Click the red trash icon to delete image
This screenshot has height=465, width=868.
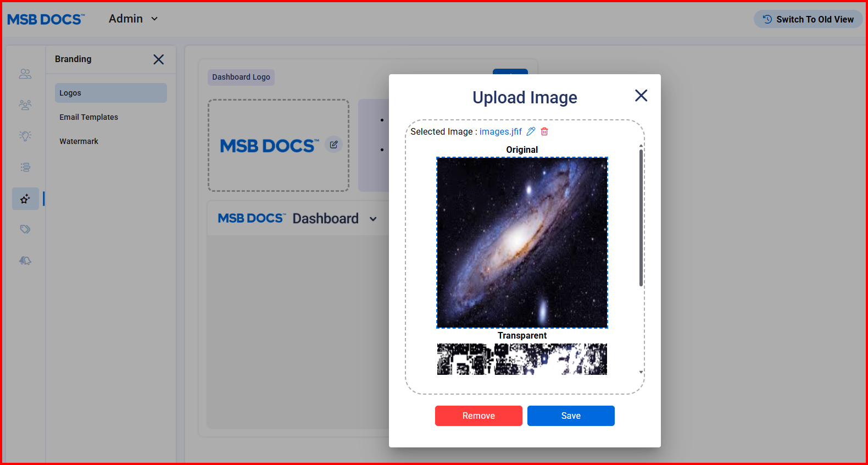pos(544,131)
